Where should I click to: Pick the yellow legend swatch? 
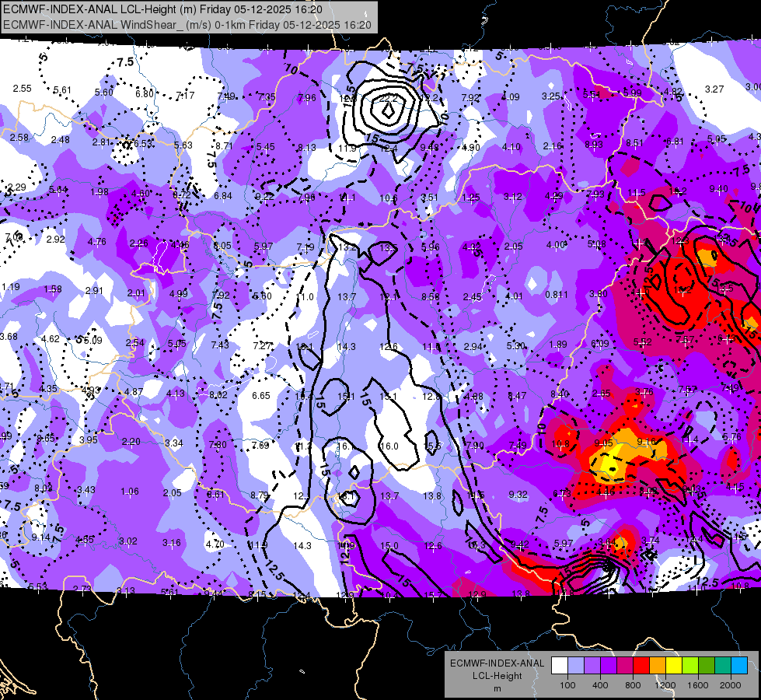pyautogui.click(x=674, y=666)
